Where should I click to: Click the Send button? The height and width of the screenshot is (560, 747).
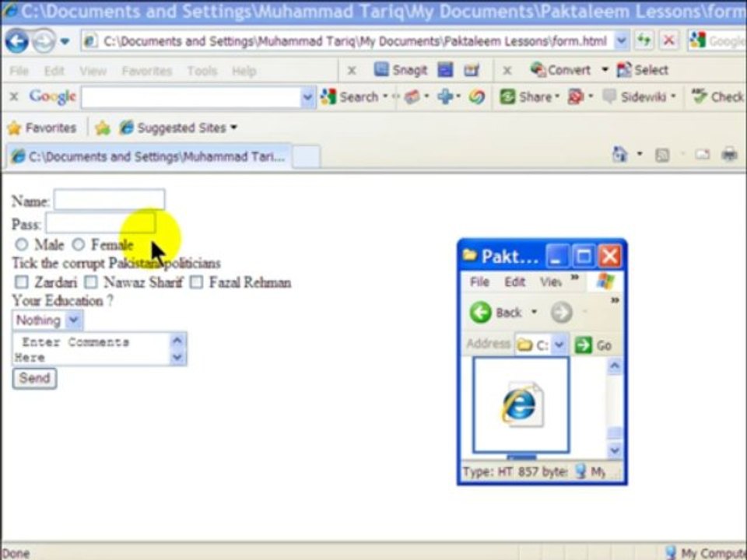click(x=35, y=378)
